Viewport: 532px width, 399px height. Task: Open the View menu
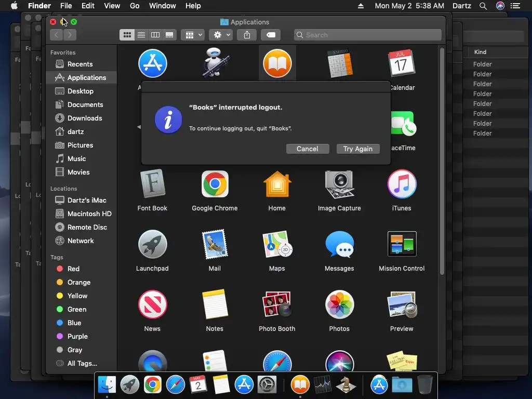[112, 6]
